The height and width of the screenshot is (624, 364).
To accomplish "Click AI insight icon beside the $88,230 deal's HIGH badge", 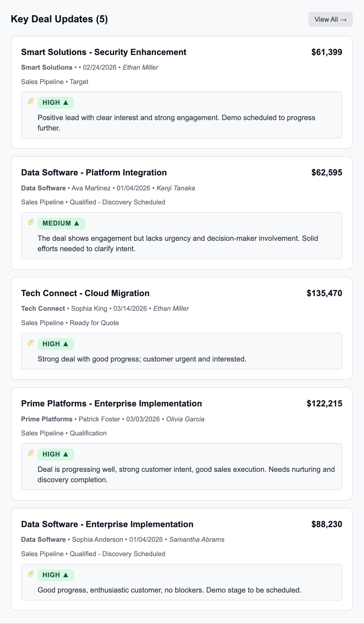I will coord(31,574).
